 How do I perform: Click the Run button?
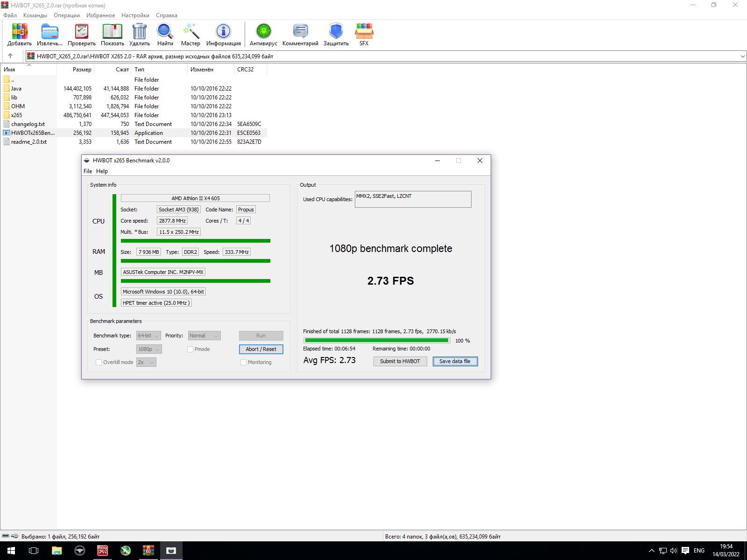[261, 336]
